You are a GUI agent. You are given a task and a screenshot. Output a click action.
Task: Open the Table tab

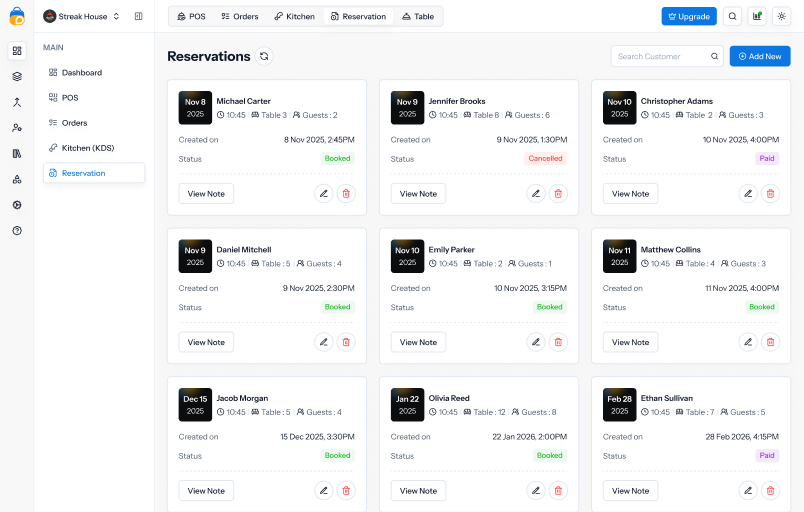[x=418, y=16]
